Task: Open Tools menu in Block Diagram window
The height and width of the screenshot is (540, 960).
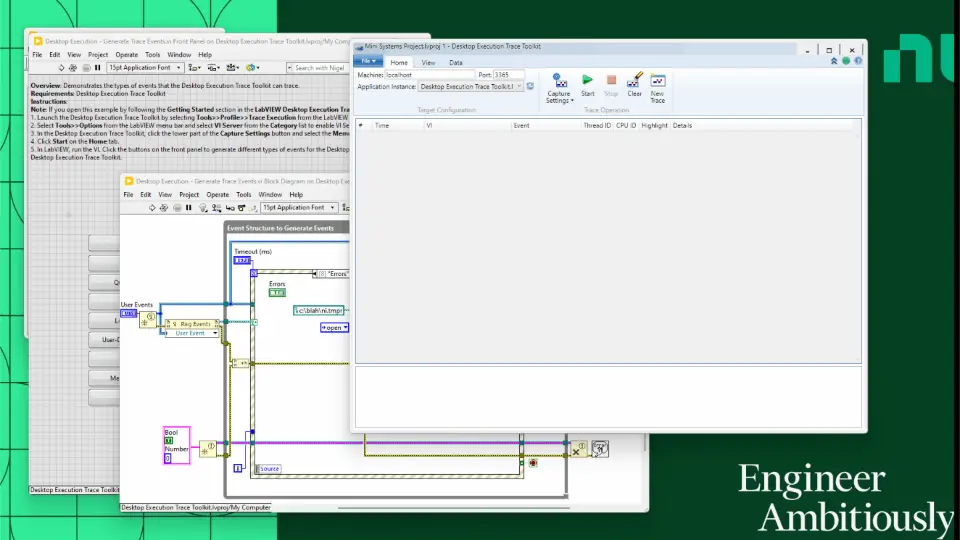Action: tap(244, 195)
